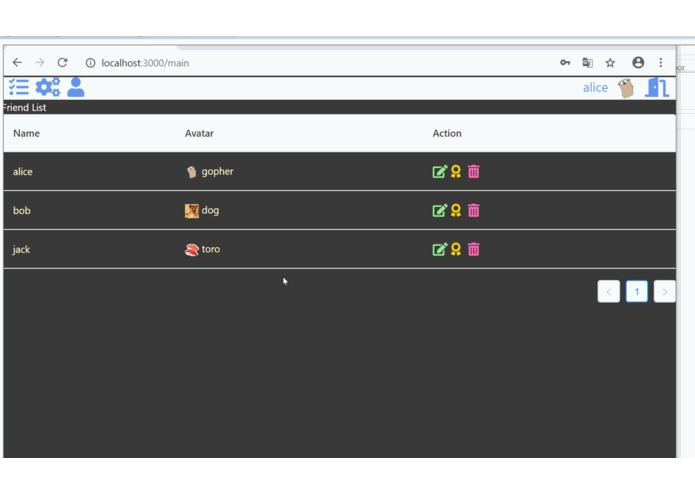Click the award ribbon icon for alice
This screenshot has height=494, width=695.
456,171
